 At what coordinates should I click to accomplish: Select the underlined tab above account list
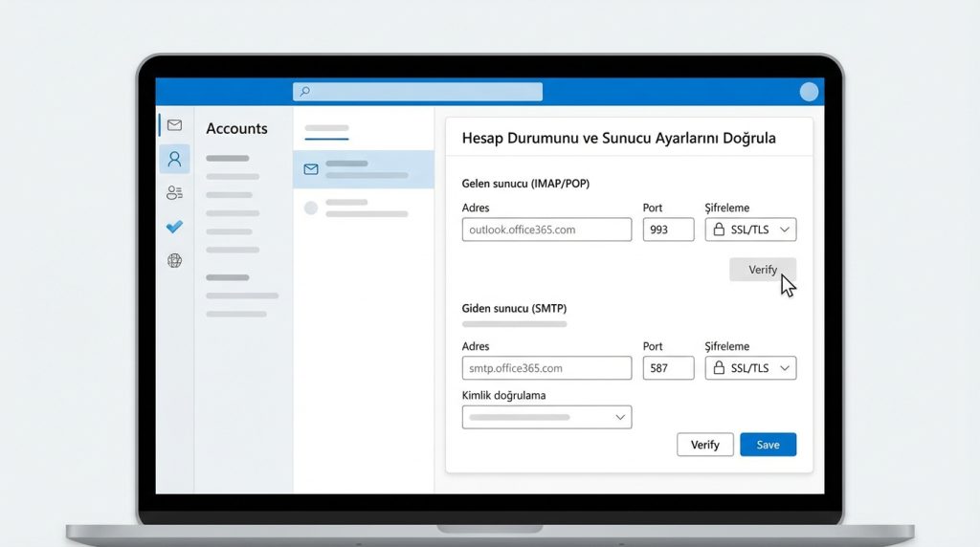326,128
